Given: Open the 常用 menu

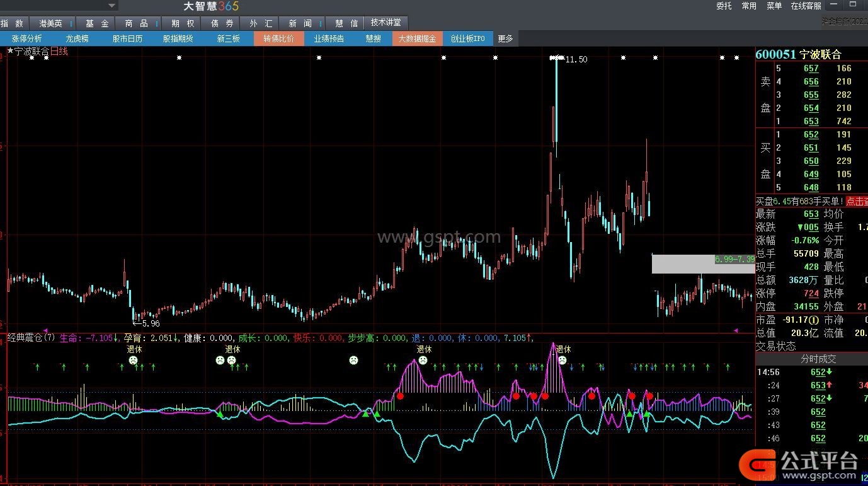Looking at the screenshot, I should pos(749,6).
